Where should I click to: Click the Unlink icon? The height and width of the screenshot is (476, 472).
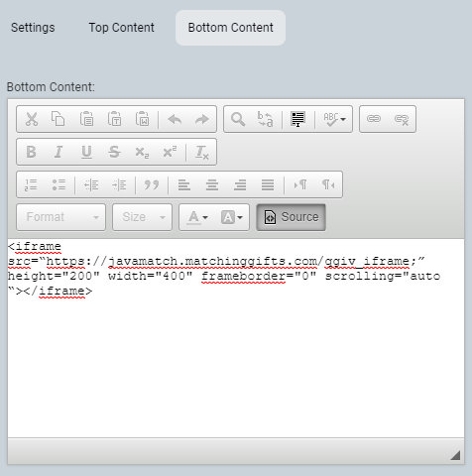(x=402, y=119)
